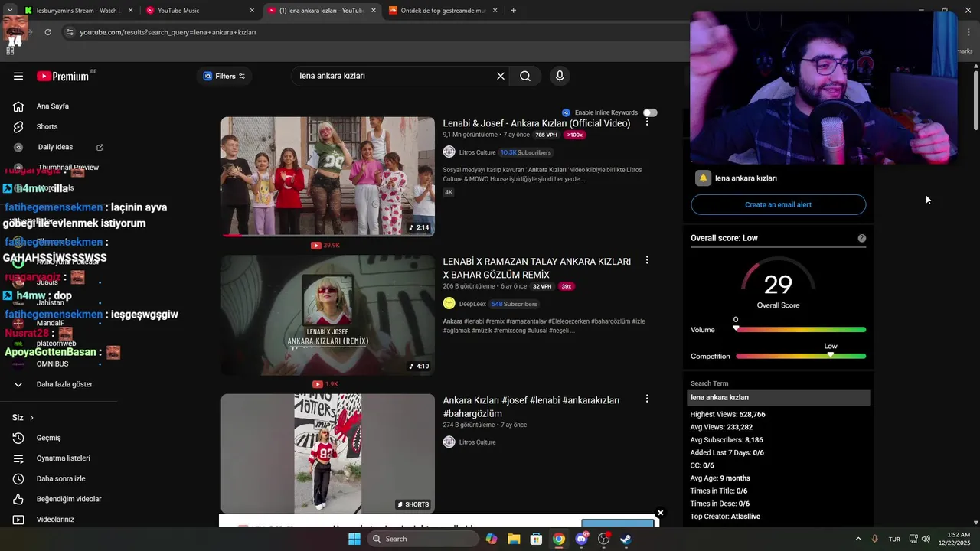Open Chrome tab search dropdown arrow

(10, 11)
